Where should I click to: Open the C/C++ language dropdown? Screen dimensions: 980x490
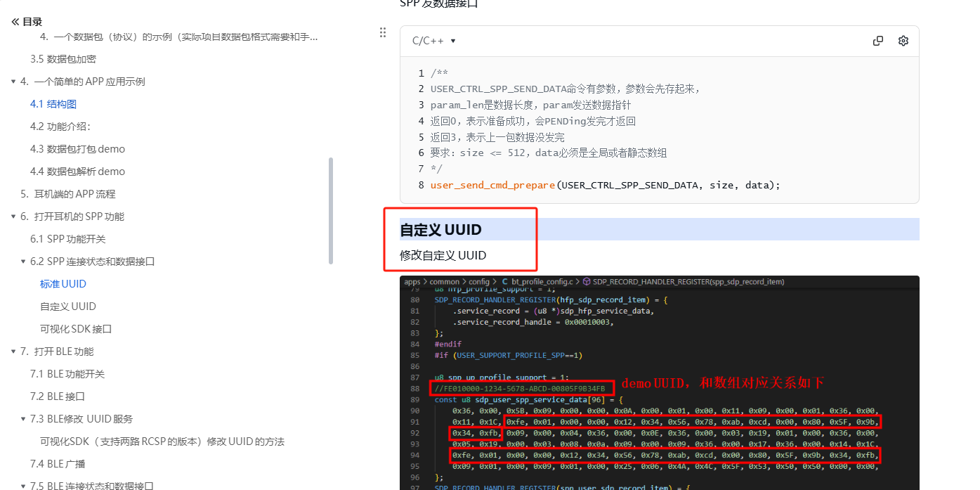434,41
